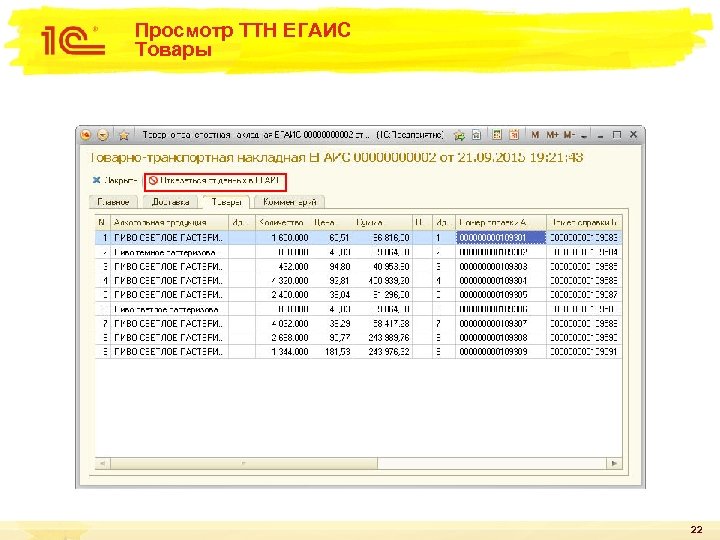The width and height of the screenshot is (720, 540).
Task: Click the Цена column header
Action: (x=332, y=223)
